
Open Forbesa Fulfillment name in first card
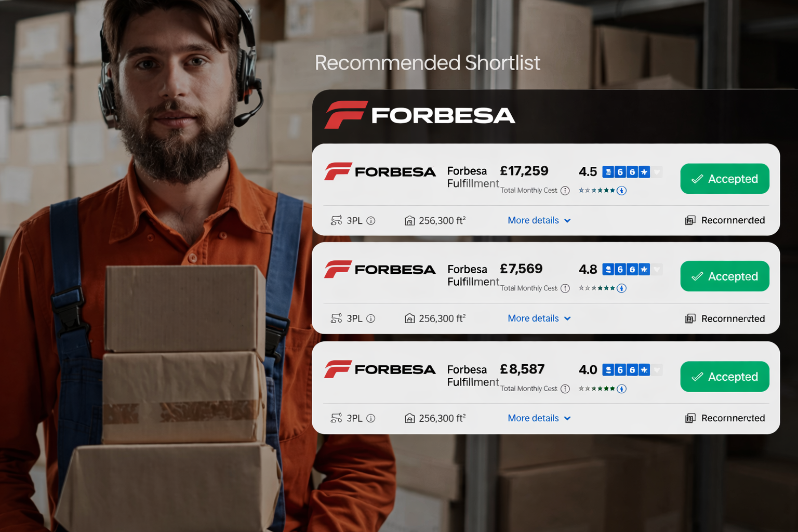pos(473,177)
